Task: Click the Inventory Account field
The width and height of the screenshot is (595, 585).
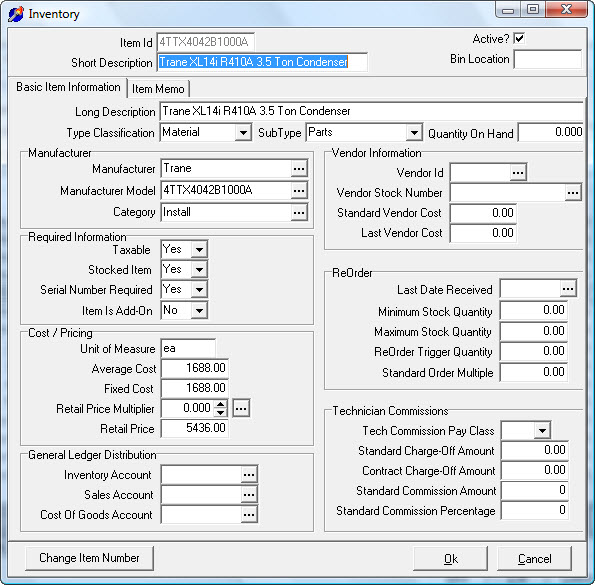Action: click(201, 475)
